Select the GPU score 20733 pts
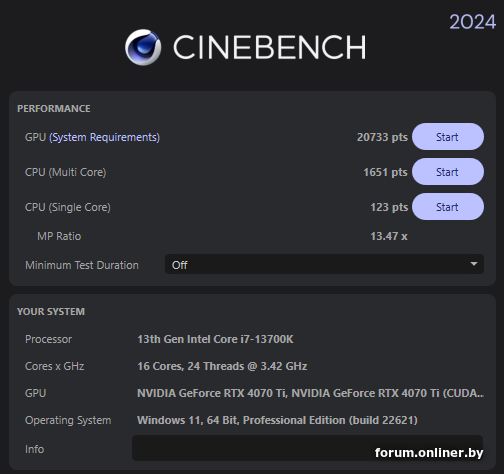Screen dimensions: 504x474 (x=382, y=137)
